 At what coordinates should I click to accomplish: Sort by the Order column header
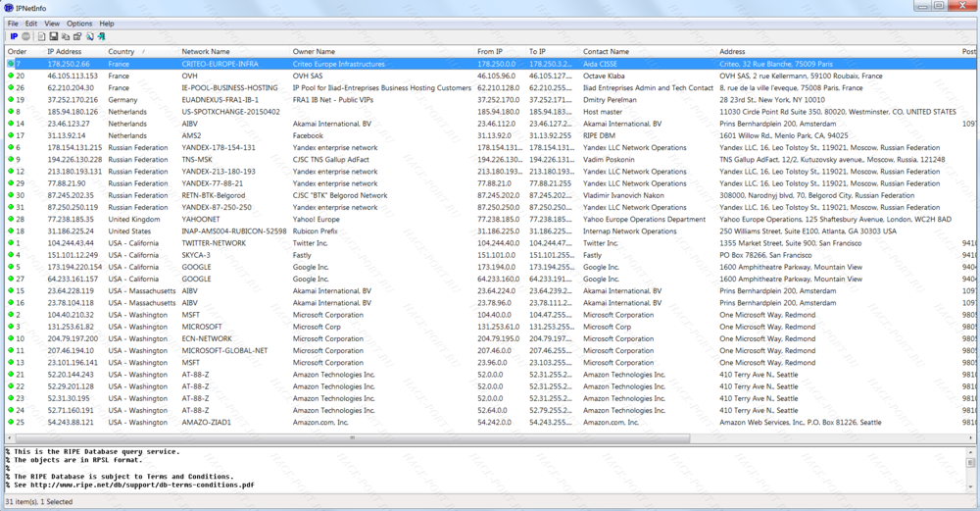[x=24, y=51]
